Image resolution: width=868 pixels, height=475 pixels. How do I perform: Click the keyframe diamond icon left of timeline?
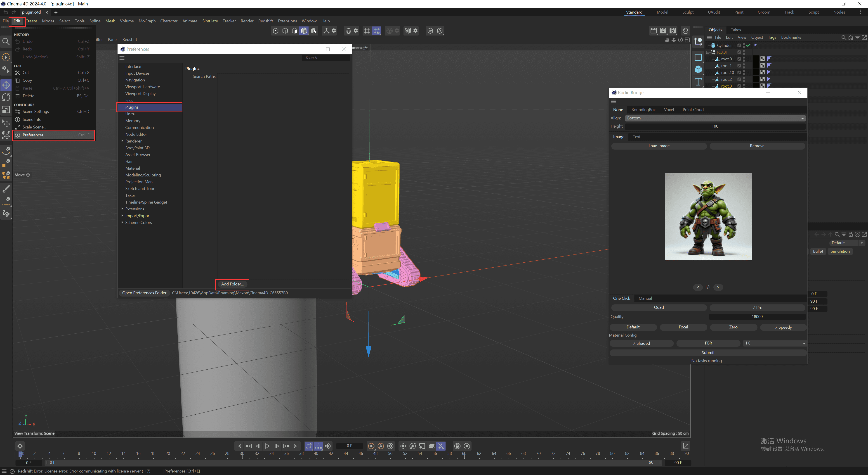[x=20, y=446]
